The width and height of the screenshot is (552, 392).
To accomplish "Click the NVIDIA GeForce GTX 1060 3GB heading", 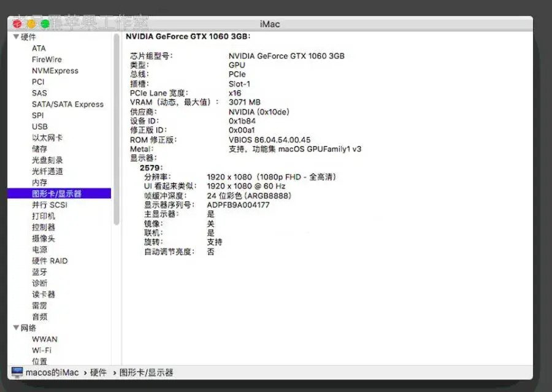I will pos(188,37).
